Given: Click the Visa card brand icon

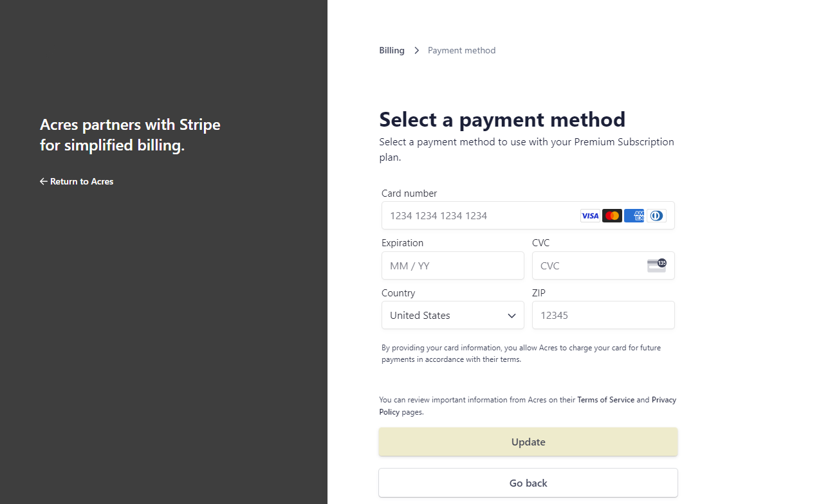Looking at the screenshot, I should click(589, 215).
